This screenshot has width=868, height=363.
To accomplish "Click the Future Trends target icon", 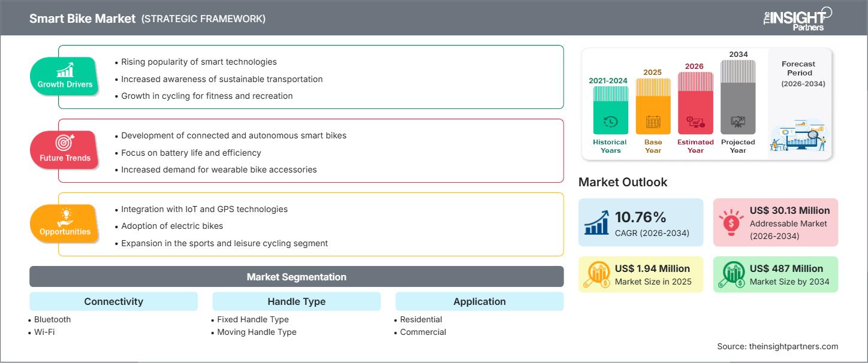I will 65,143.
